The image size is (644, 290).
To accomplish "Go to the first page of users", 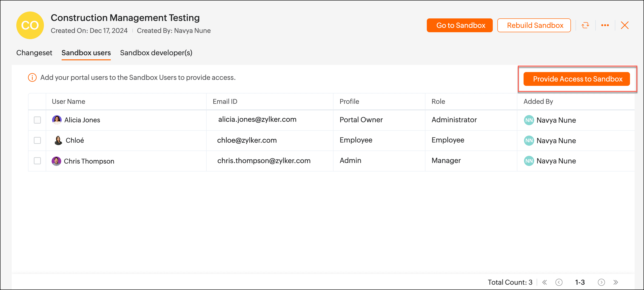I will (x=544, y=282).
